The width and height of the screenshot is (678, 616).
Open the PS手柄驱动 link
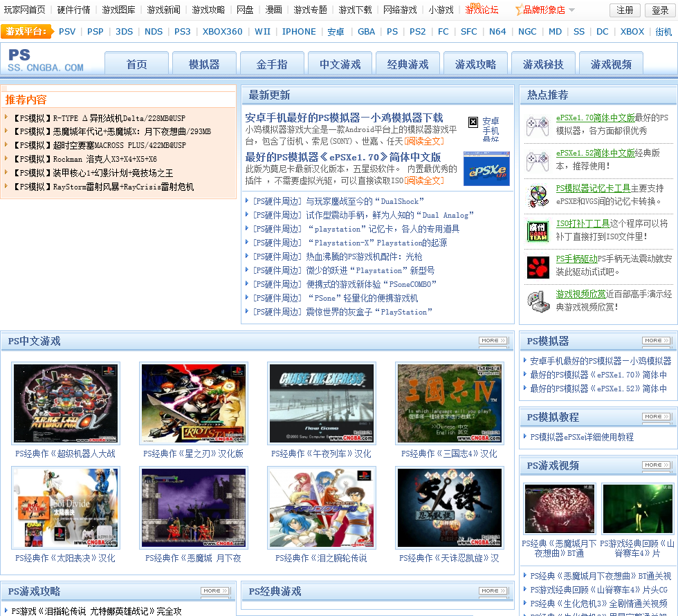click(577, 259)
